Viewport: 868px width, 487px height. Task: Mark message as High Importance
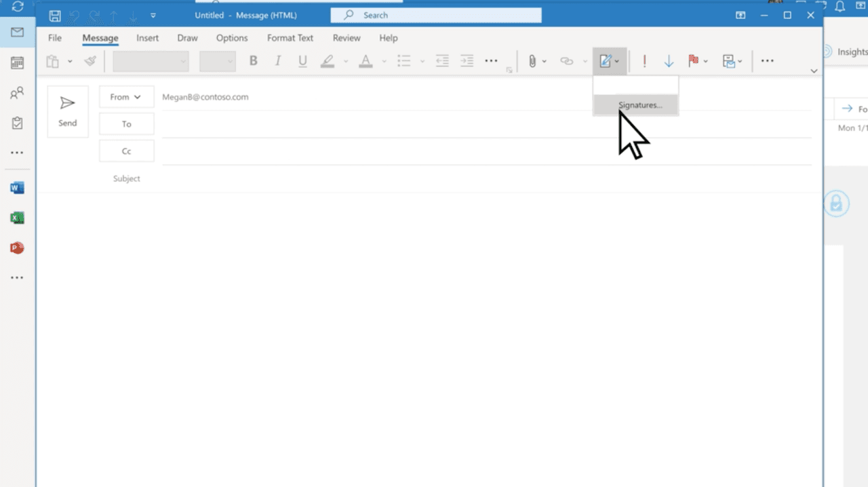tap(644, 61)
